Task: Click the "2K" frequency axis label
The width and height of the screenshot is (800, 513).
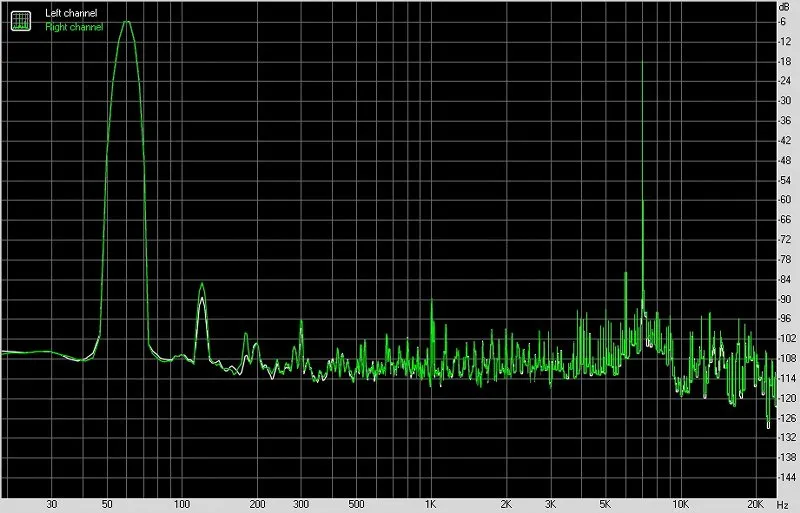Action: coord(506,505)
